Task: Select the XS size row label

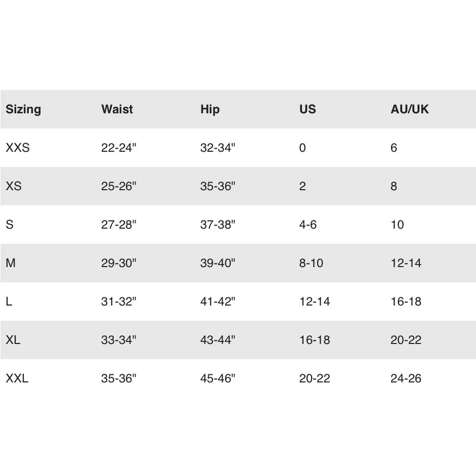Action: click(14, 186)
